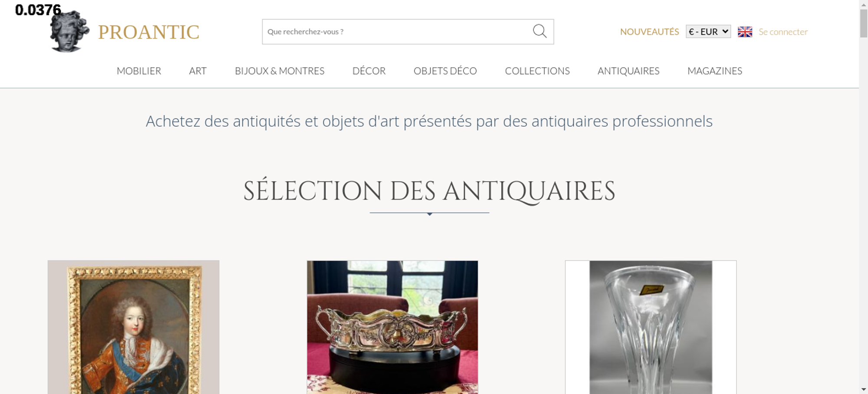
Task: Open the framed portrait painting thumbnail
Action: pyautogui.click(x=133, y=327)
